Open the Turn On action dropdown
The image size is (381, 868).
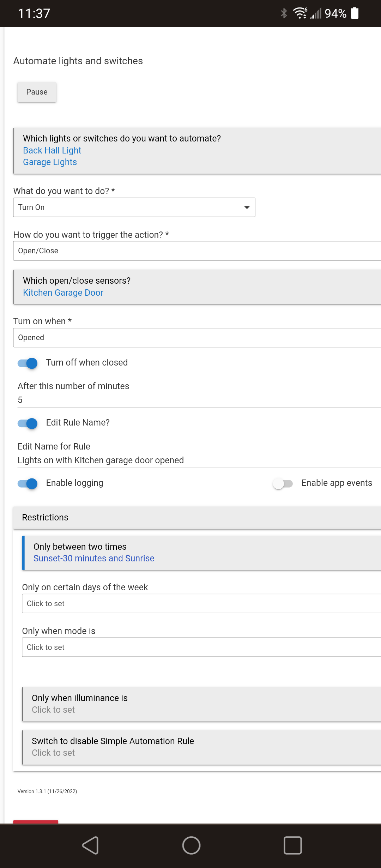tap(134, 207)
